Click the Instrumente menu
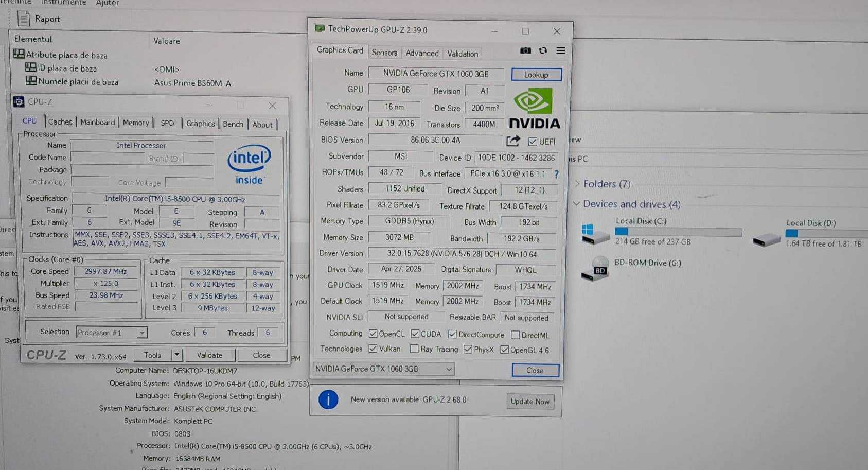The width and height of the screenshot is (868, 470). [x=64, y=3]
